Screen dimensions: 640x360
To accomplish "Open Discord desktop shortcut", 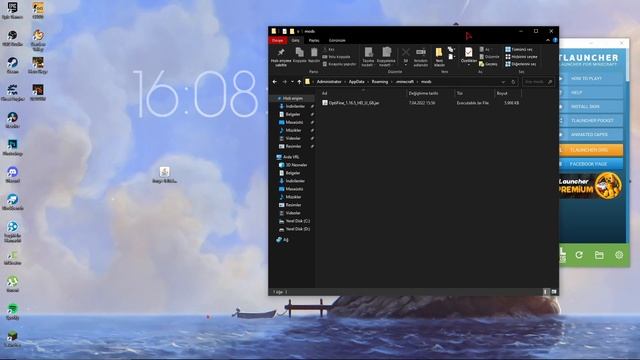I will (13, 175).
